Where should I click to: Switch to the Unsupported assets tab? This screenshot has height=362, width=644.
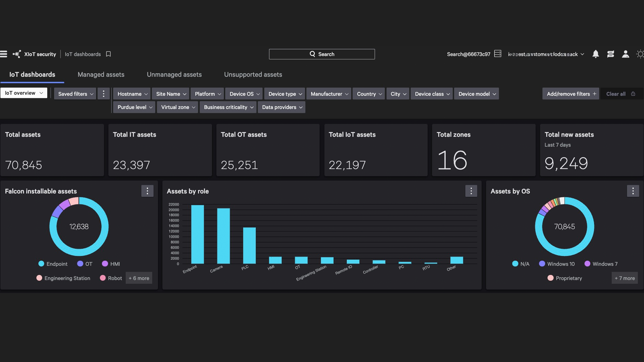253,74
